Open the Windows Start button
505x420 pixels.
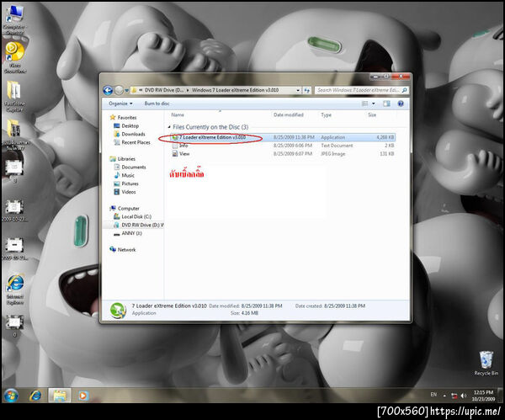tap(11, 396)
